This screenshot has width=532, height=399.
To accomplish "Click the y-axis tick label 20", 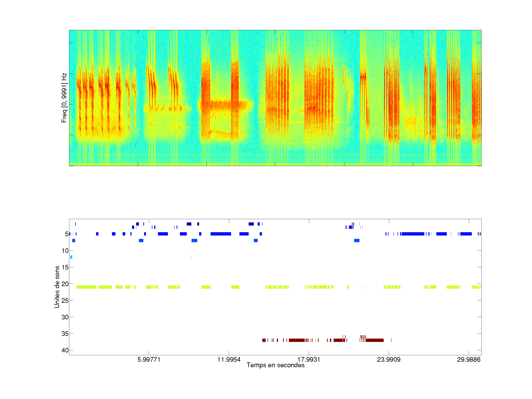I will [x=65, y=284].
